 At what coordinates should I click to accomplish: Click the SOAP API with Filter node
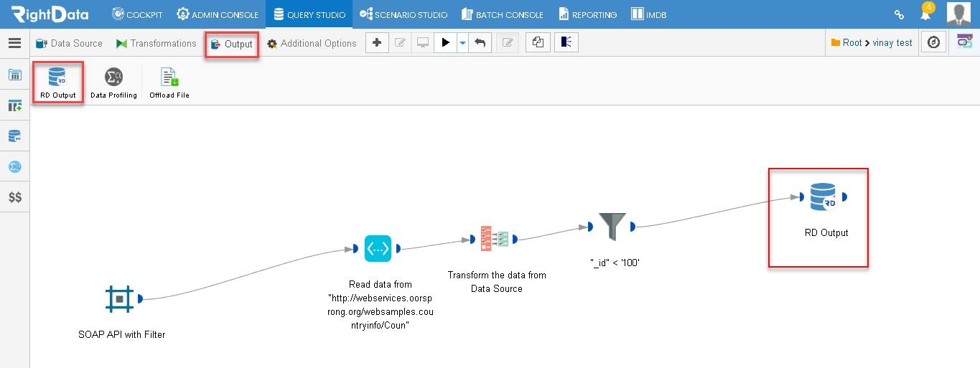[119, 298]
